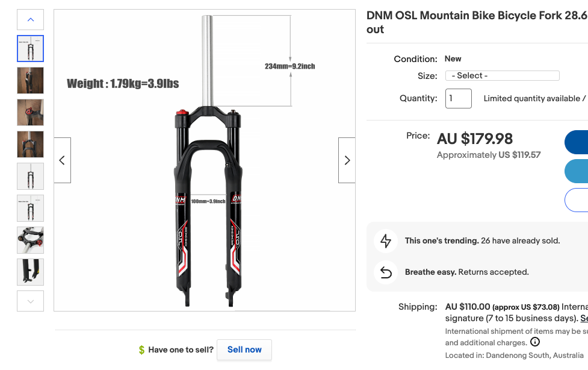588x370 pixels.
Task: View the next product image
Action: [347, 160]
